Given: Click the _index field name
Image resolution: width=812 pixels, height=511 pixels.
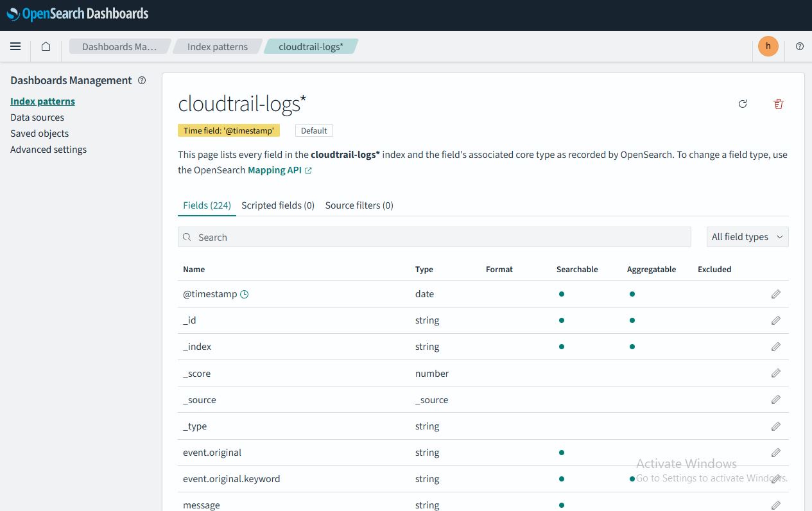Looking at the screenshot, I should coord(197,347).
